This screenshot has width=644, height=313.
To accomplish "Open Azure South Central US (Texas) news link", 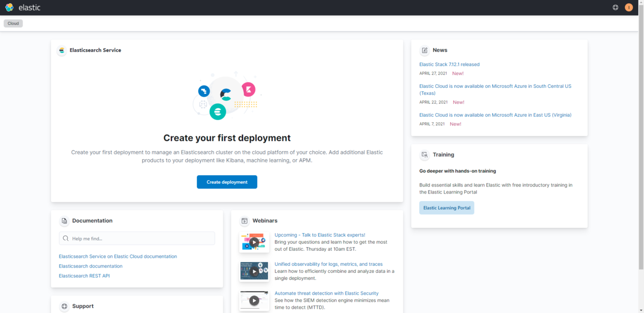I will (x=495, y=90).
